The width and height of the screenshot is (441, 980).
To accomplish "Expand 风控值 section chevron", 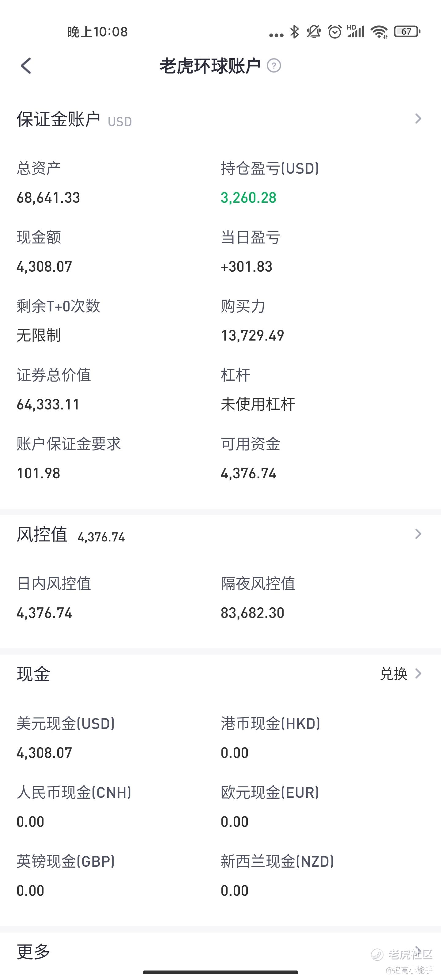I will pyautogui.click(x=418, y=534).
